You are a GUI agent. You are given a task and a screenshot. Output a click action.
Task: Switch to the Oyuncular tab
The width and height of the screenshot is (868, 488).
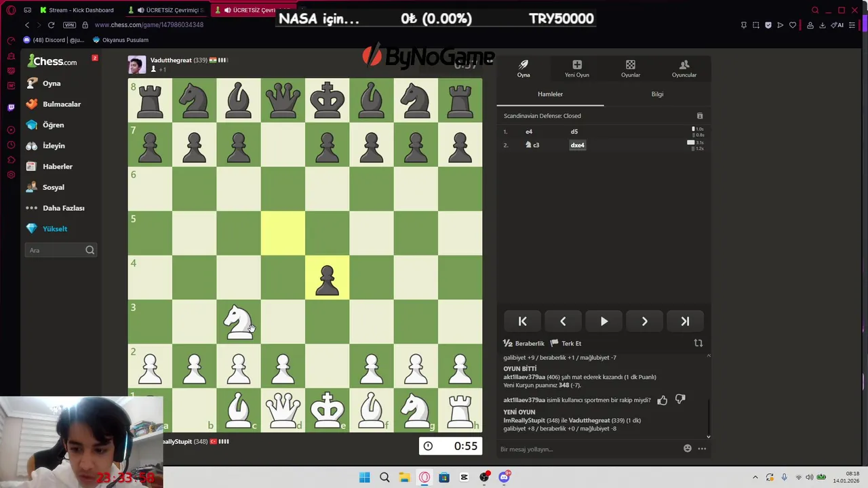(x=684, y=68)
